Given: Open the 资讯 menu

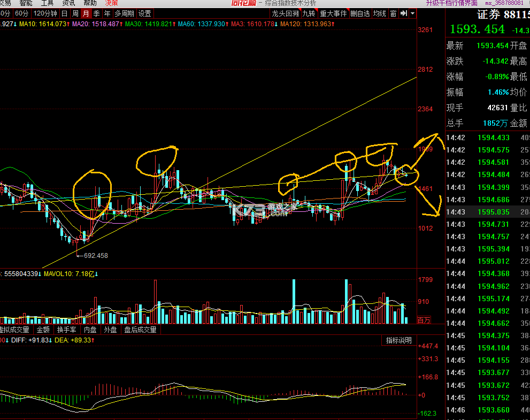Looking at the screenshot, I should point(68,3).
